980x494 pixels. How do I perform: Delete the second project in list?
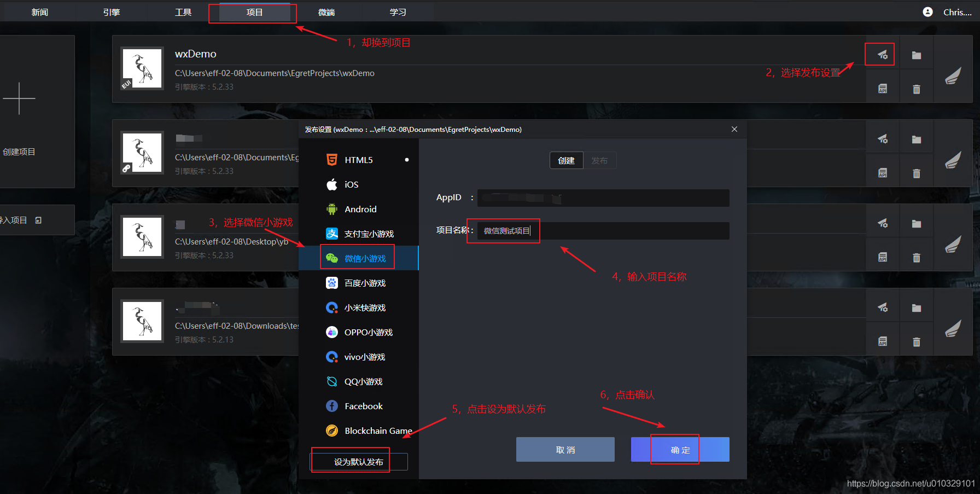[x=917, y=173]
